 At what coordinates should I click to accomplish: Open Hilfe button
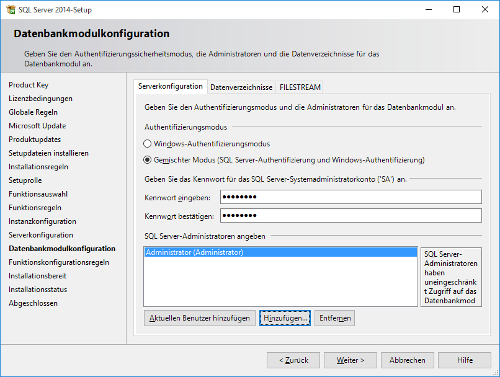click(465, 360)
